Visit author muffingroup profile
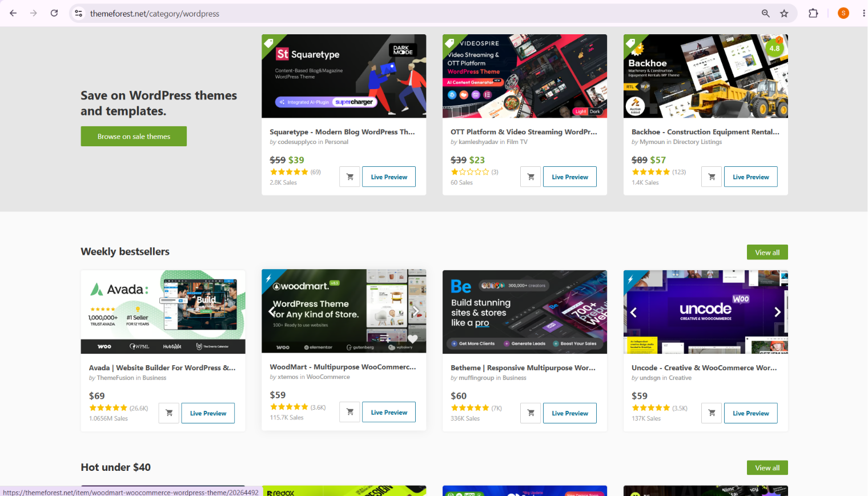Viewport: 868px width, 496px height. coord(476,378)
